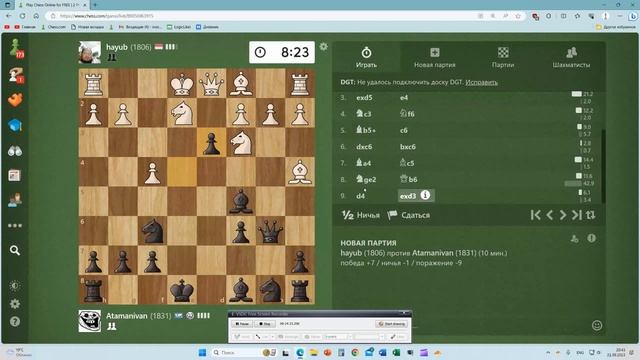Click Stop in the screen recorder window
Viewport: 640px width, 360px height.
264,324
